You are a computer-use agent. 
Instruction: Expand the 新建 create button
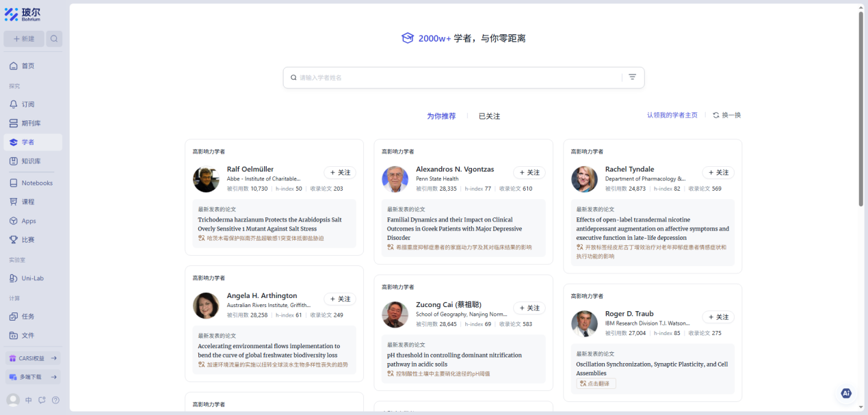coord(24,39)
